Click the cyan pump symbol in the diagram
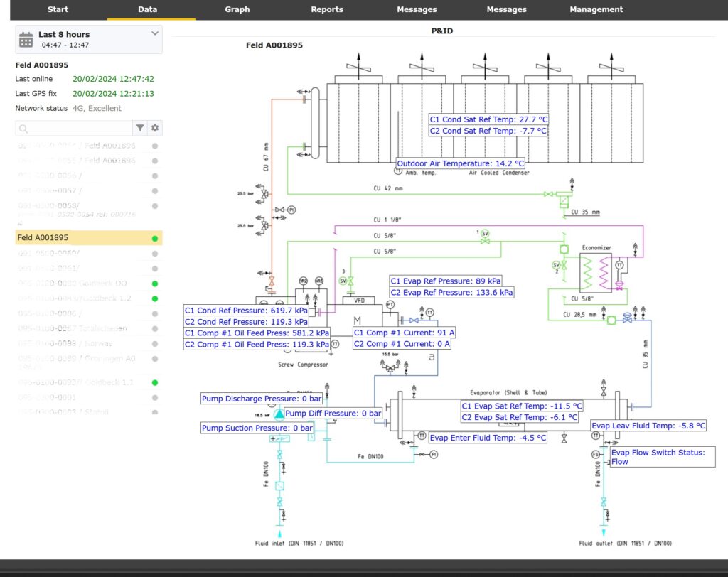728x577 pixels. point(279,414)
